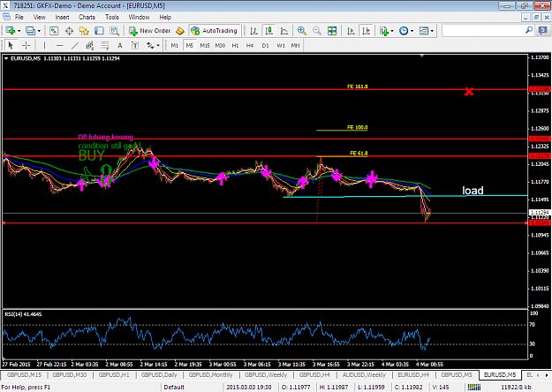
Task: Zoom in on the chart
Action: [x=302, y=31]
